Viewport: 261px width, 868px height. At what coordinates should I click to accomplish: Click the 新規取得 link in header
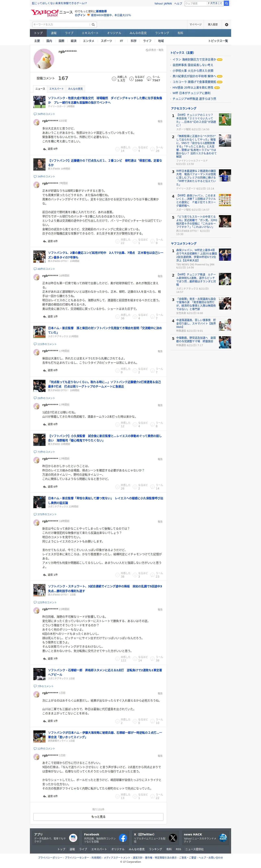pyautogui.click(x=101, y=11)
